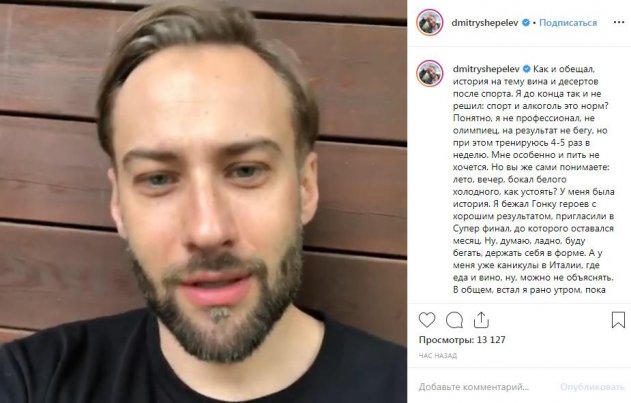Click the caption text about Гонку героев
This screenshot has height=403, width=631.
534,204
